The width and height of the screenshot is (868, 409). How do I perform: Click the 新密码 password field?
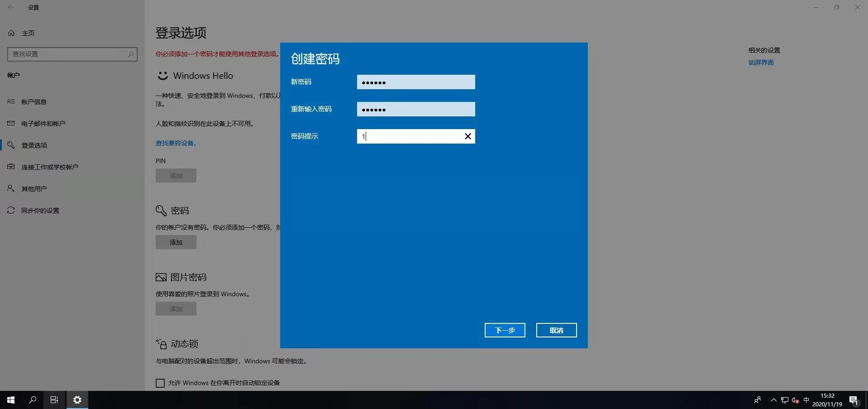[416, 82]
